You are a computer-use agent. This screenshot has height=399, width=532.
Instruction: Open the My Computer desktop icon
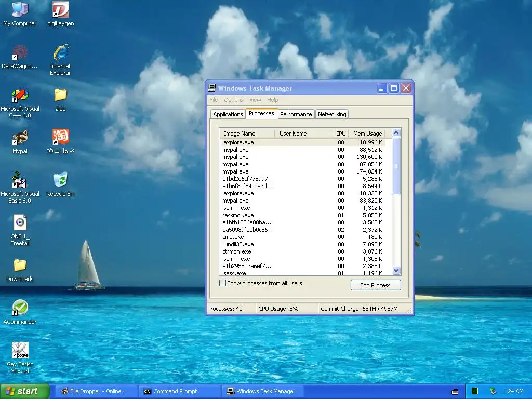point(20,14)
